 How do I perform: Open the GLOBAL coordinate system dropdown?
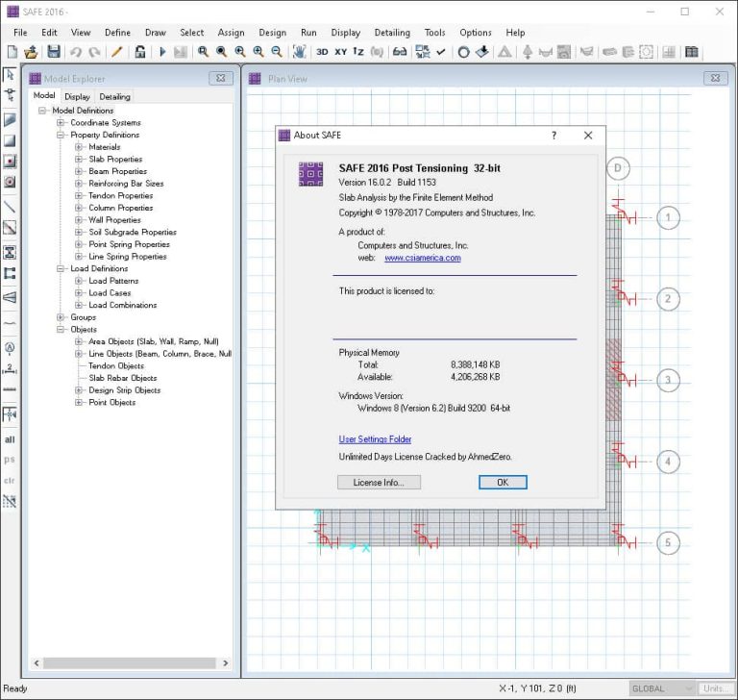coord(661,688)
